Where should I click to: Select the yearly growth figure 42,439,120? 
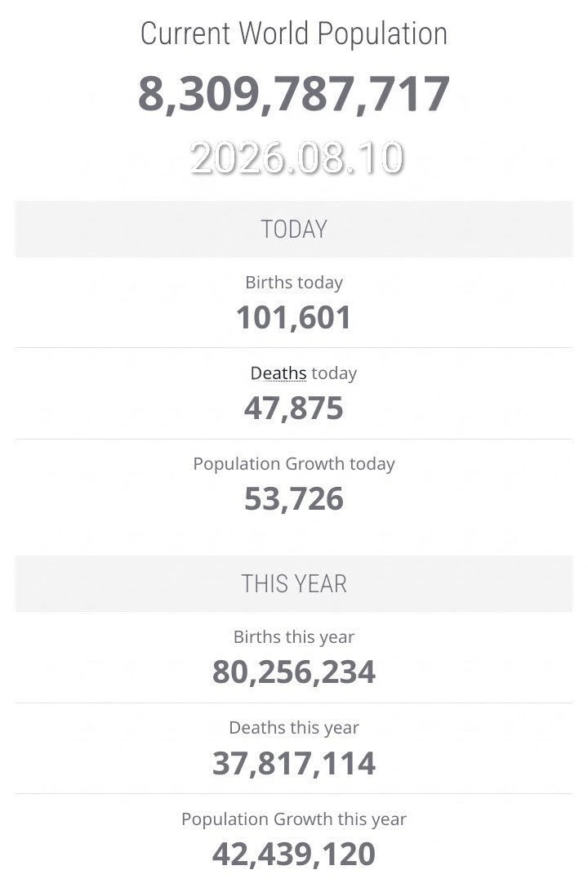coord(294,854)
